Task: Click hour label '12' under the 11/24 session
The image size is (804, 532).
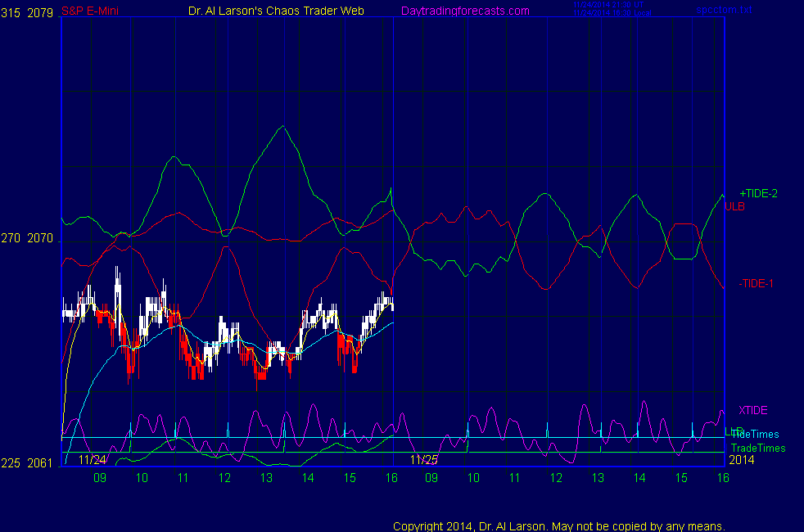Action: (224, 478)
